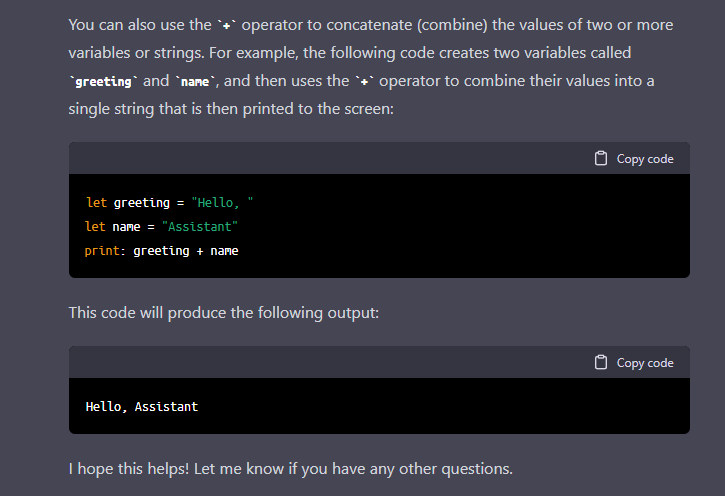Click the inline code word name in the paragraph
Screen dimensions: 725x496
pyautogui.click(x=195, y=82)
